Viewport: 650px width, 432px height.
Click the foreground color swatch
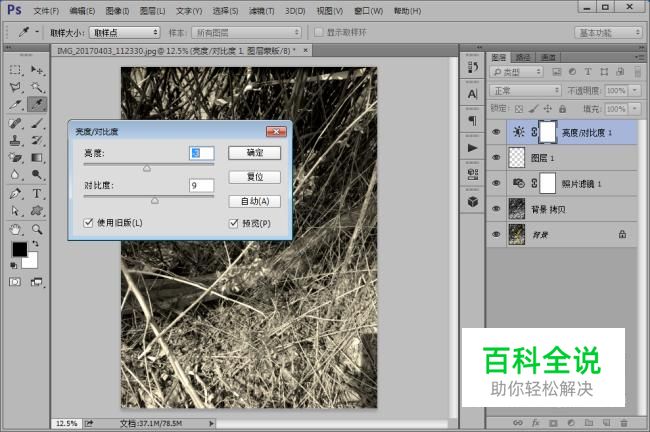point(19,250)
